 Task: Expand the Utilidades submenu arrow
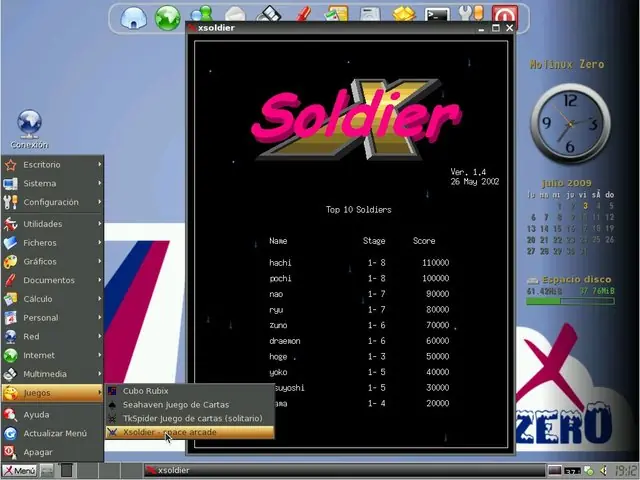coord(99,224)
